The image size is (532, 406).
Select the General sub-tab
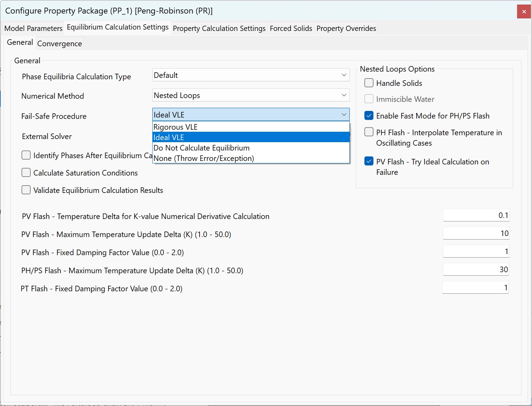point(20,42)
